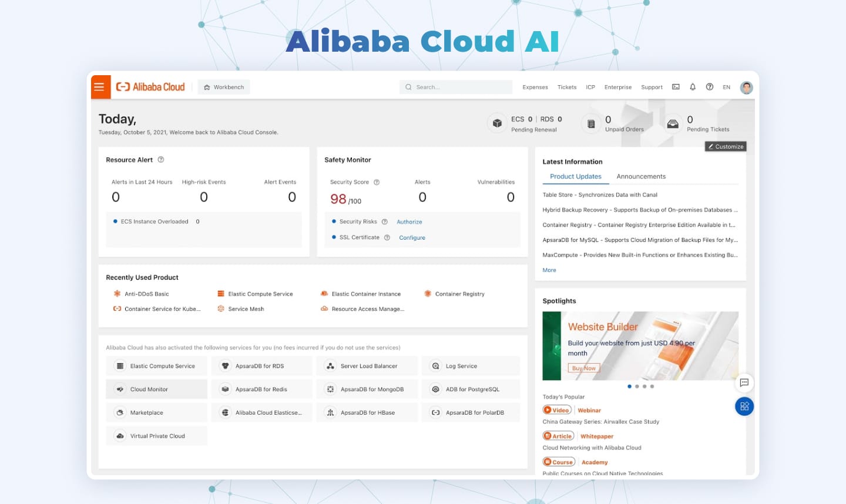The width and height of the screenshot is (846, 504).
Task: Click the Video badge in Today's Popular
Action: [557, 410]
